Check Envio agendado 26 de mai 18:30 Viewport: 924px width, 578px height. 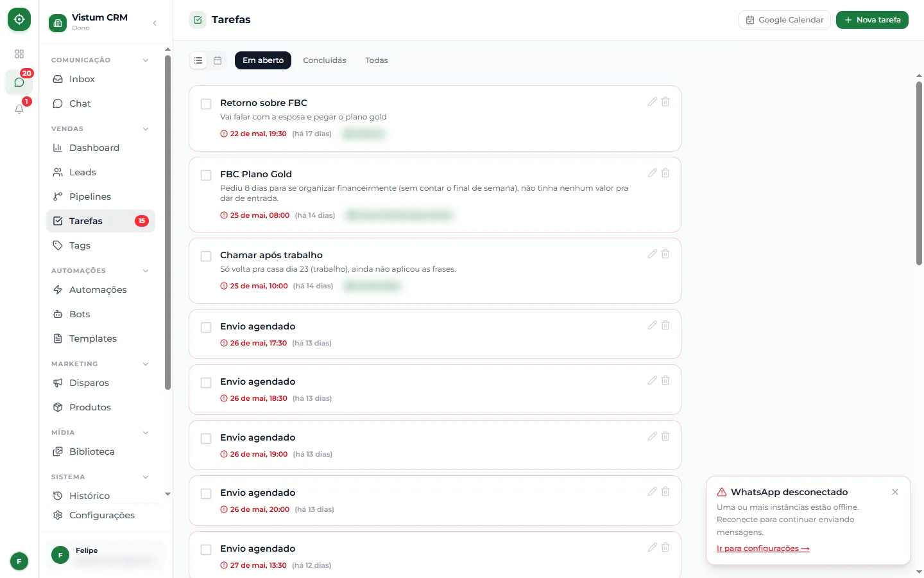pyautogui.click(x=206, y=383)
